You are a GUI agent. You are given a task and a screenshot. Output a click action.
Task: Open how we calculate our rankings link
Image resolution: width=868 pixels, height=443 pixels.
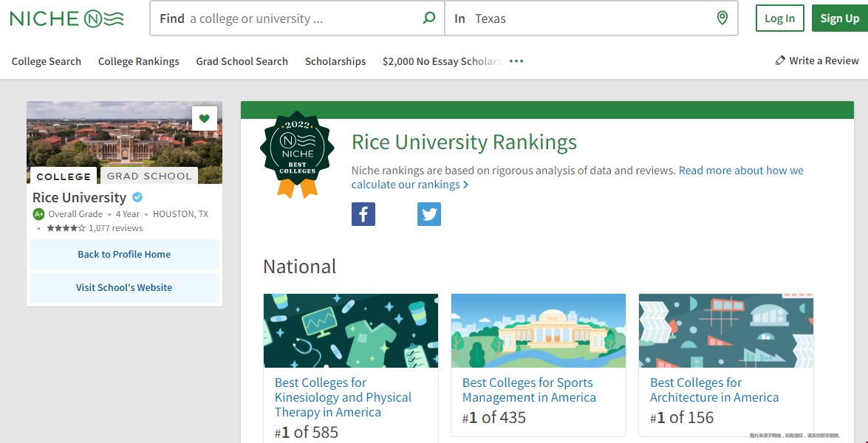(x=578, y=177)
